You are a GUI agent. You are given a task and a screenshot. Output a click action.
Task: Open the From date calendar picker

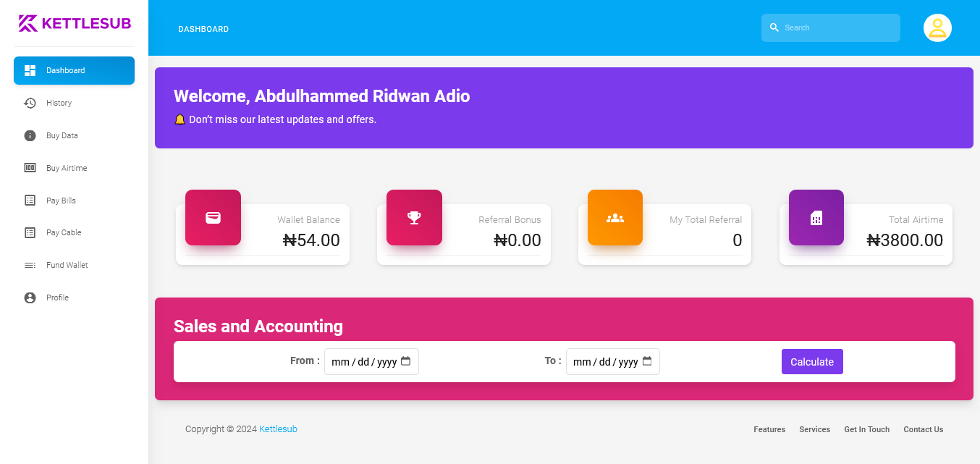(x=405, y=361)
